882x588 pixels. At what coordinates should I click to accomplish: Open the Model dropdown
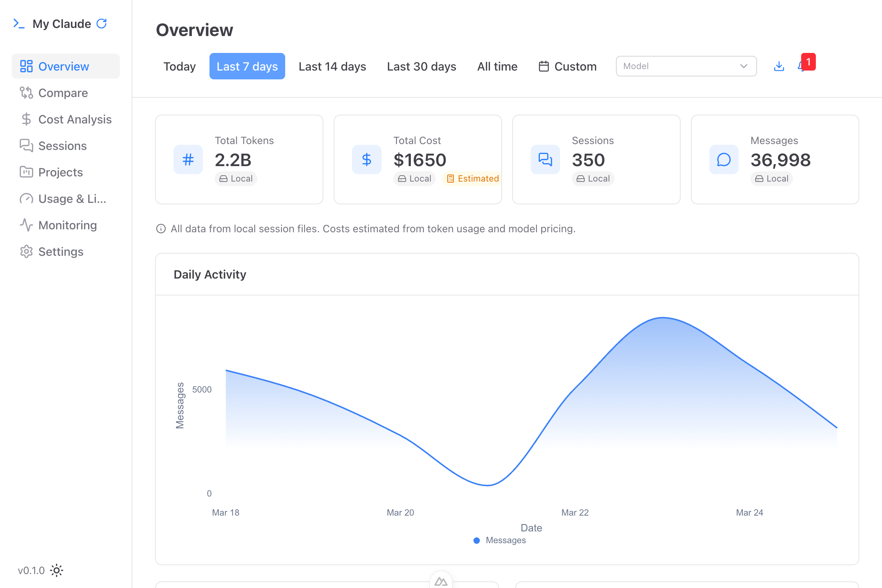point(686,67)
